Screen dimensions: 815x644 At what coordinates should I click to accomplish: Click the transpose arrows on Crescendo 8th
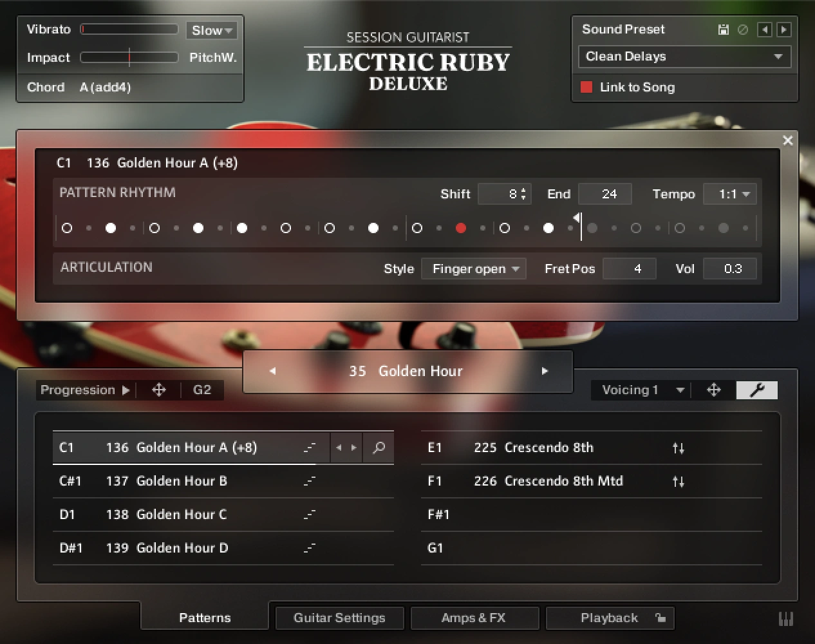(679, 448)
